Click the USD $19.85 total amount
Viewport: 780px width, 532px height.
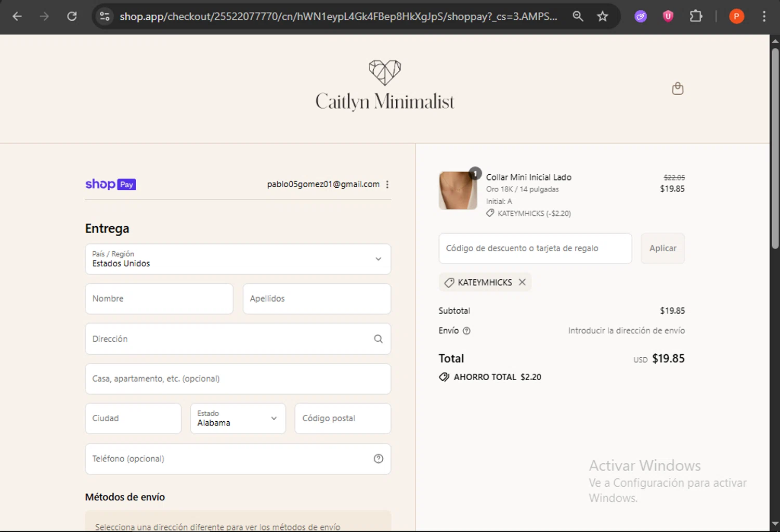[659, 359]
